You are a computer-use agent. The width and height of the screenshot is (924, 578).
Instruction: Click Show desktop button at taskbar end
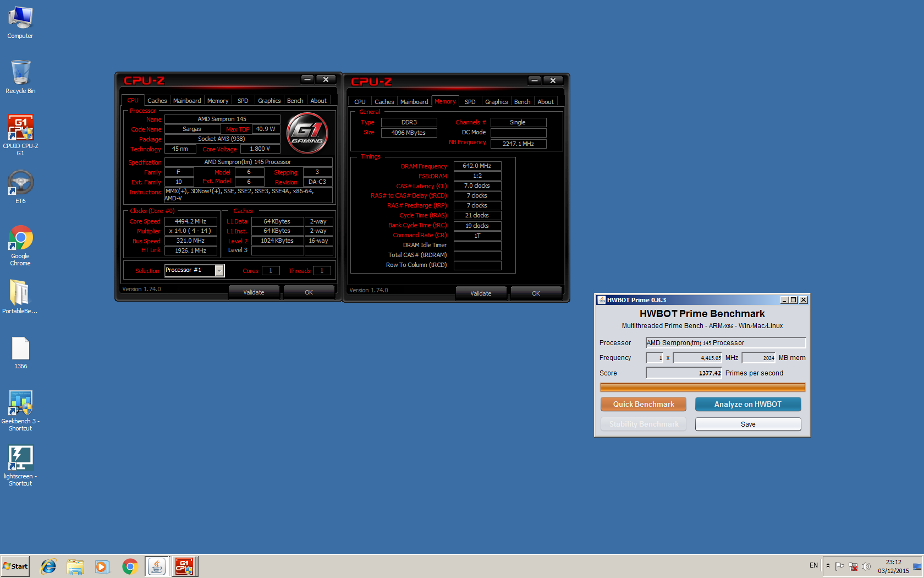[x=917, y=566]
